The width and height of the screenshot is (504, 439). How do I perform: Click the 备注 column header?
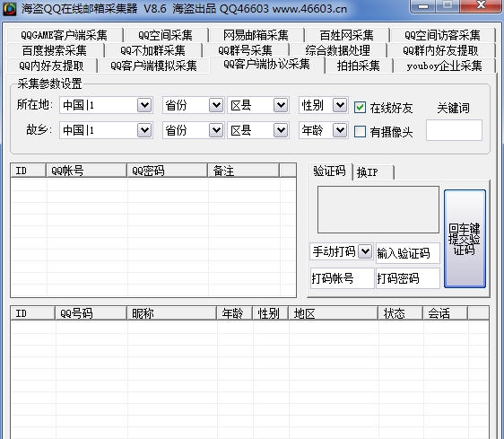pyautogui.click(x=243, y=171)
